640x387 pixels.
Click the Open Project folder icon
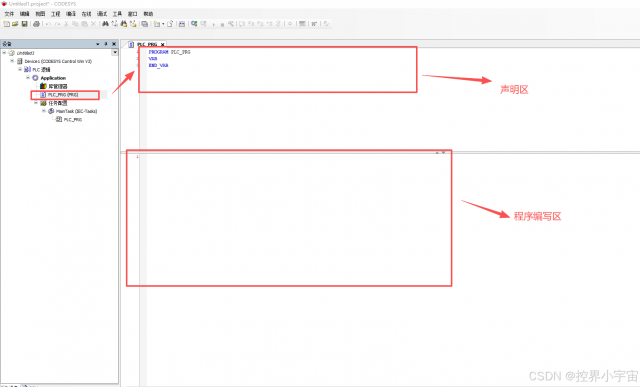[15, 24]
